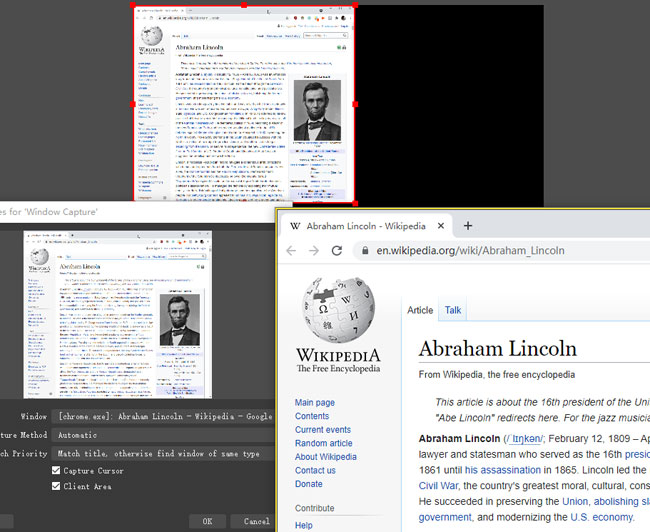
Task: Open Current events sidebar link
Action: point(323,430)
